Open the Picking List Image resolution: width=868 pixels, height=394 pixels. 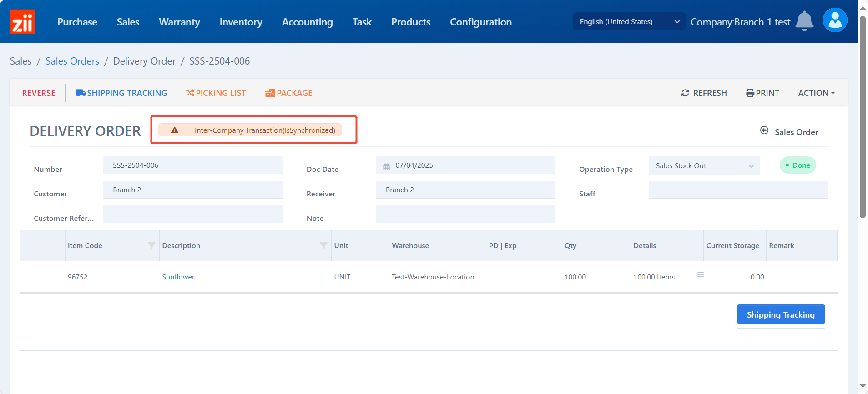tap(216, 93)
